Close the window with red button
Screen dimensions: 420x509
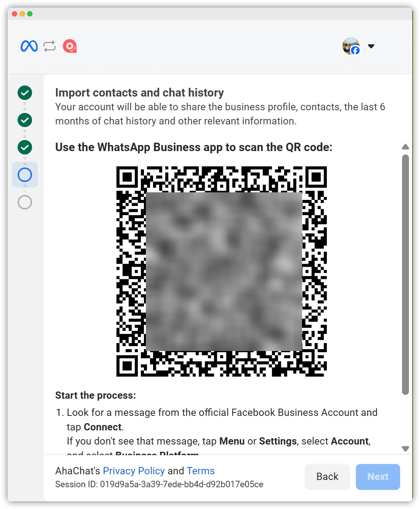coord(15,14)
